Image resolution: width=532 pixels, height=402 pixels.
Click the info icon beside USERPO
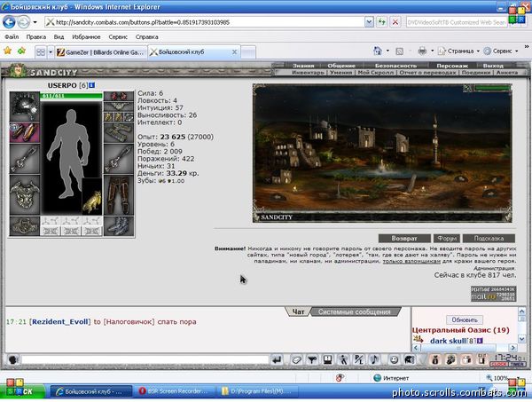[x=92, y=85]
